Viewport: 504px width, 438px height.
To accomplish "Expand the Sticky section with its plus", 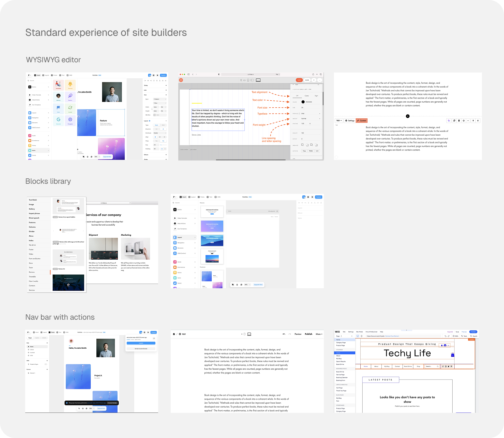I will point(166,85).
